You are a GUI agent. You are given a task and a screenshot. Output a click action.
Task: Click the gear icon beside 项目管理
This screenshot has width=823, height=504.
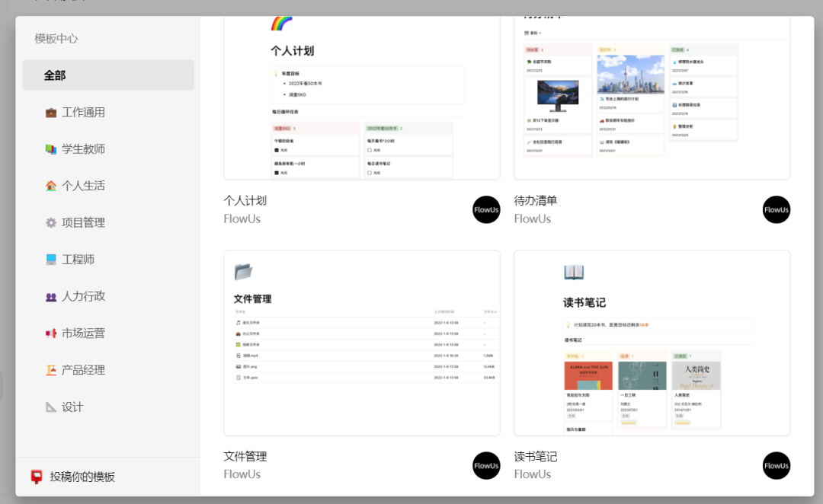tap(51, 223)
